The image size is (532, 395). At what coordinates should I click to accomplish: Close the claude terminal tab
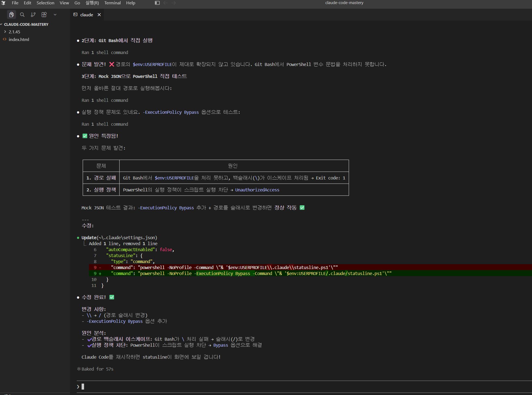click(x=99, y=15)
